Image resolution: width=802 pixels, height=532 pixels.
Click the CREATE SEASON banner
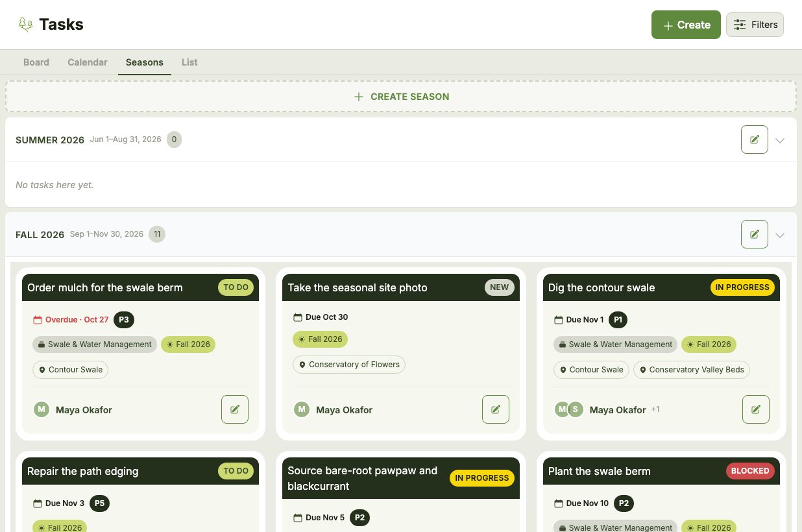tap(401, 97)
